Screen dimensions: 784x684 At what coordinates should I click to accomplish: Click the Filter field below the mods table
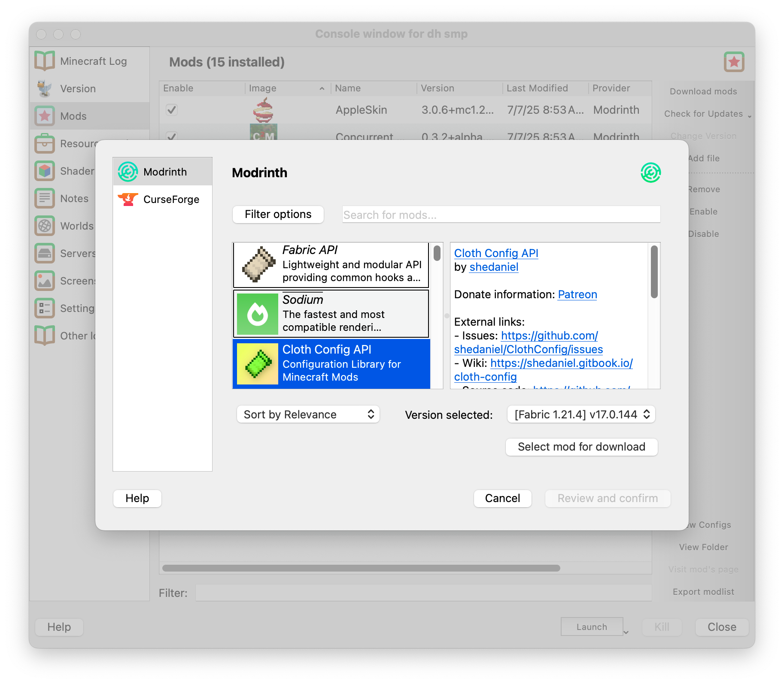pyautogui.click(x=423, y=593)
